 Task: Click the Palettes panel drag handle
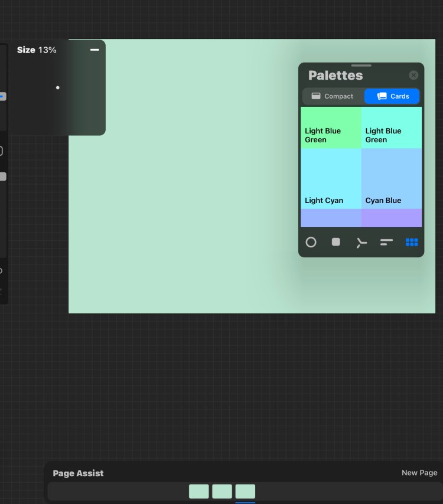click(361, 66)
